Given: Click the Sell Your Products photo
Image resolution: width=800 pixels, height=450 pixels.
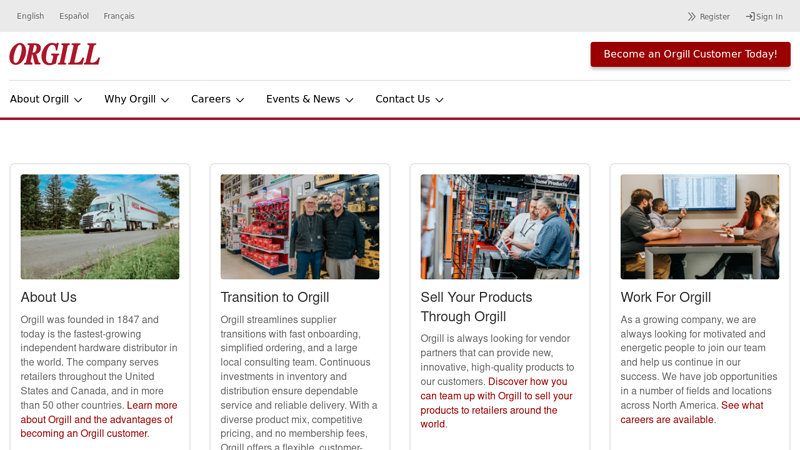Looking at the screenshot, I should 500,227.
